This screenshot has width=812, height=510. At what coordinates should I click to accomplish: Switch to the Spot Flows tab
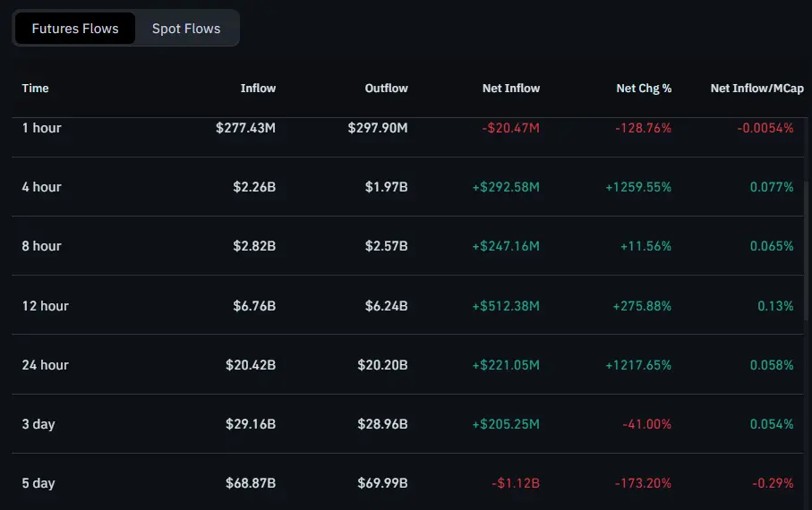click(186, 29)
